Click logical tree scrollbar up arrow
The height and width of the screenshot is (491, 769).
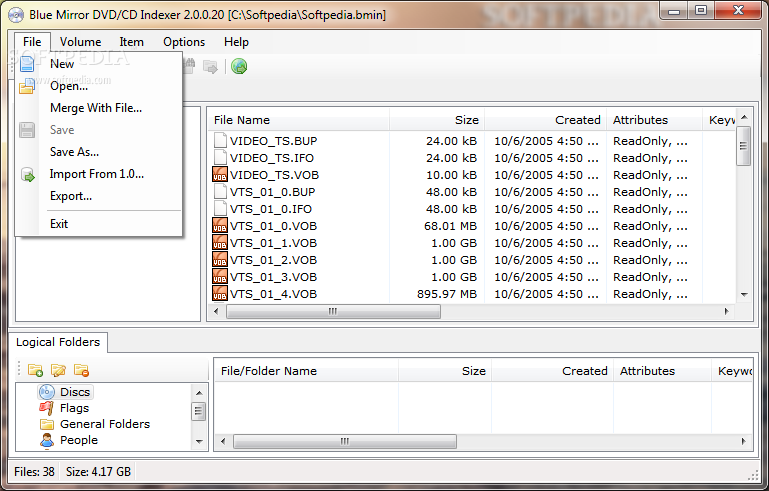199,393
